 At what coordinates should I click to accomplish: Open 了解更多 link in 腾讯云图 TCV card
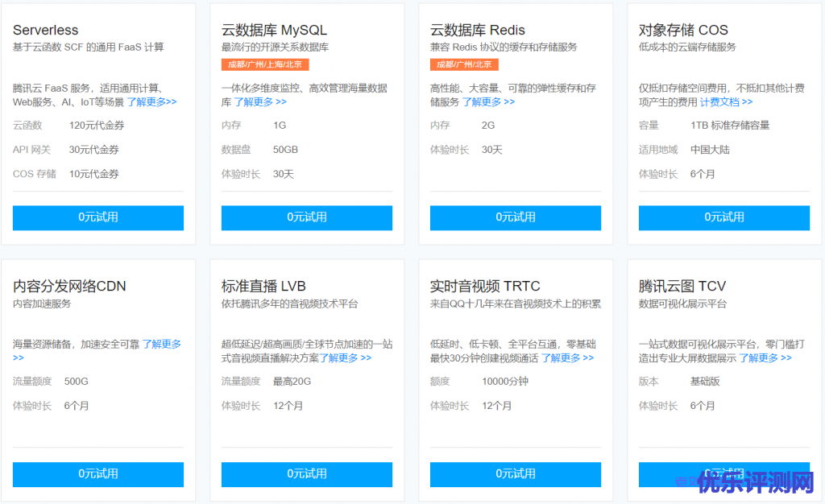tap(765, 358)
